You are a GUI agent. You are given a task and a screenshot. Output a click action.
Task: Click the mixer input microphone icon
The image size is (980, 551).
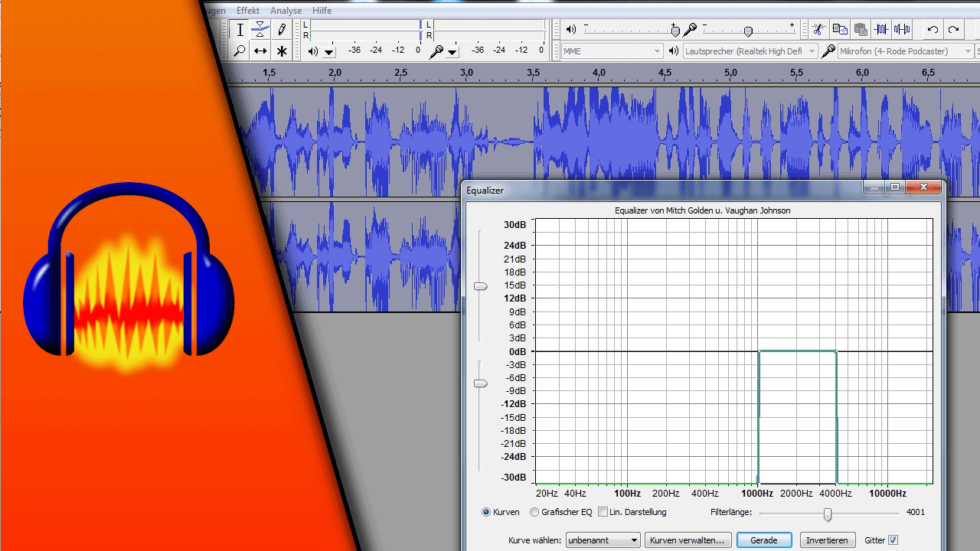690,30
